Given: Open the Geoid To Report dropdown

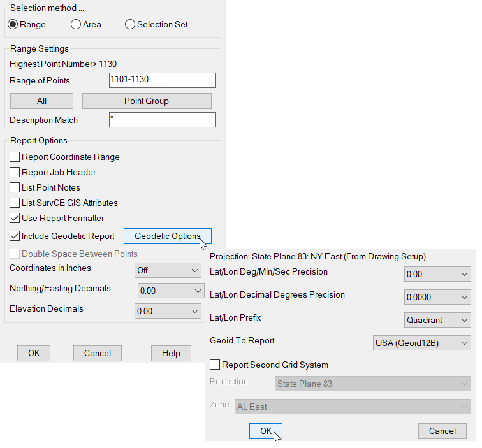Looking at the screenshot, I should (x=422, y=343).
